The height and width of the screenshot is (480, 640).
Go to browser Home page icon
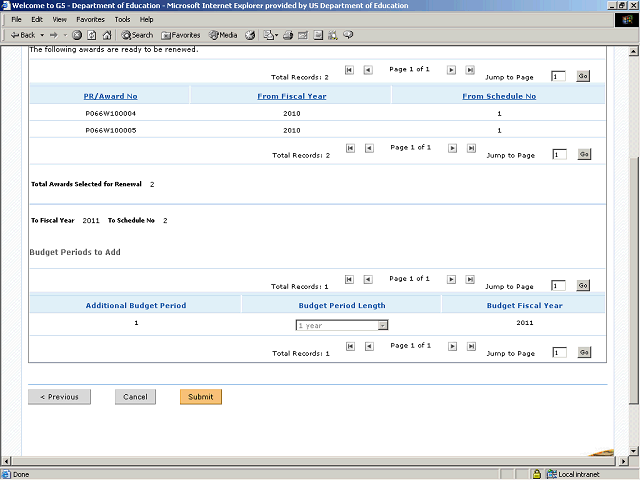click(x=107, y=35)
